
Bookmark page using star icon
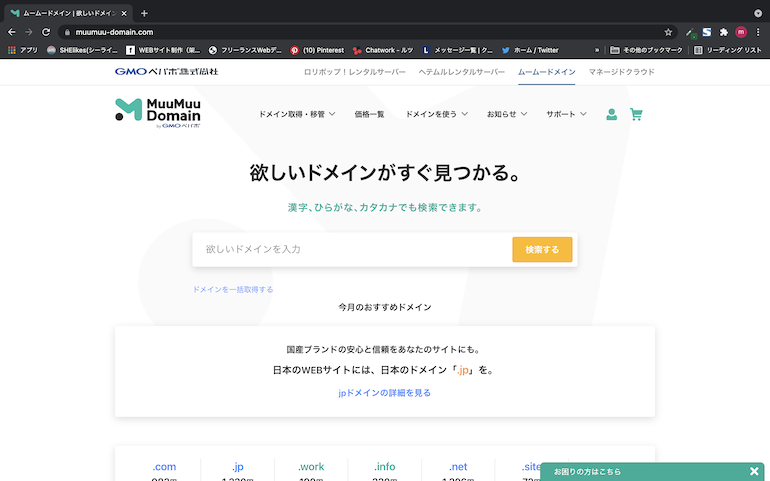point(668,32)
